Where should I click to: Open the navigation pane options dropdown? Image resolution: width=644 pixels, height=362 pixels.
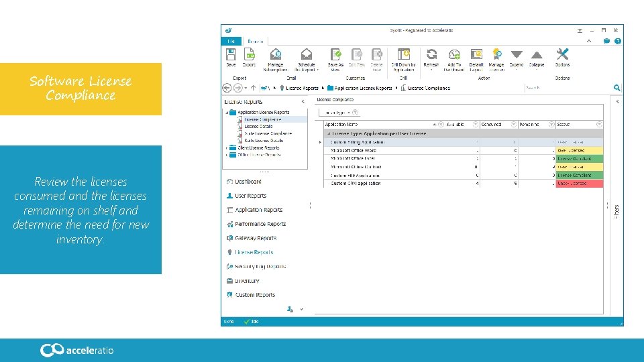click(301, 309)
